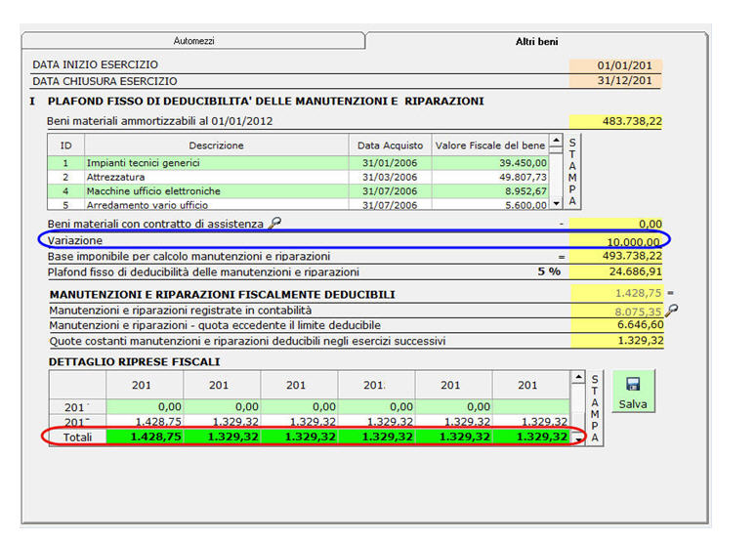This screenshot has width=756, height=541.
Task: Click the 5 % rate label
Action: 549,271
